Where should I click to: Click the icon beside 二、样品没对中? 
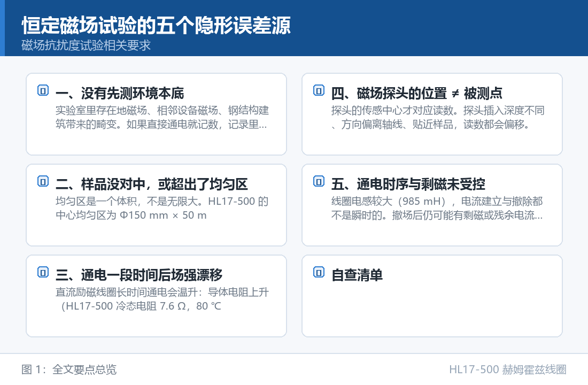click(43, 181)
